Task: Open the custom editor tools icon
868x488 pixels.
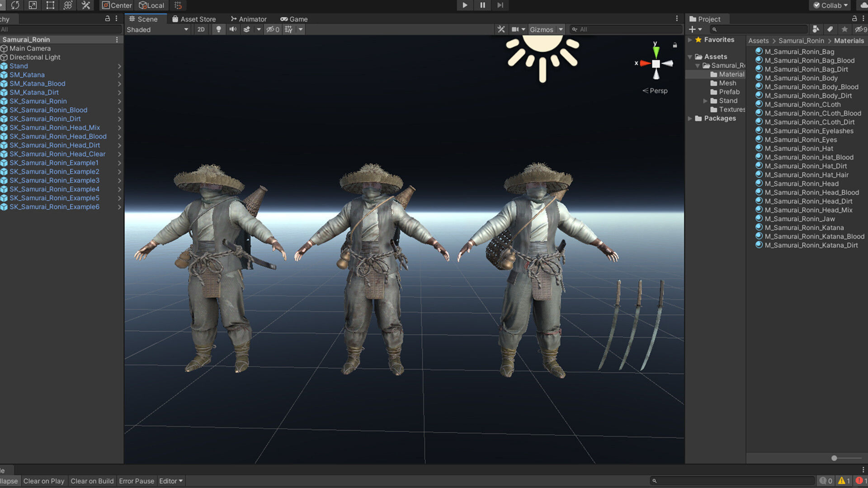Action: click(85, 5)
